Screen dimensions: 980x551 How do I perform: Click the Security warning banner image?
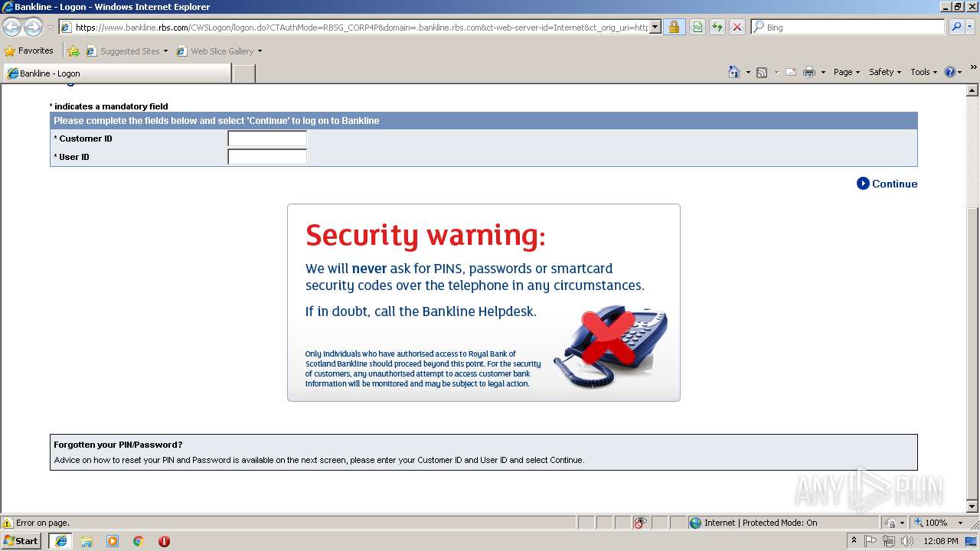pyautogui.click(x=484, y=302)
